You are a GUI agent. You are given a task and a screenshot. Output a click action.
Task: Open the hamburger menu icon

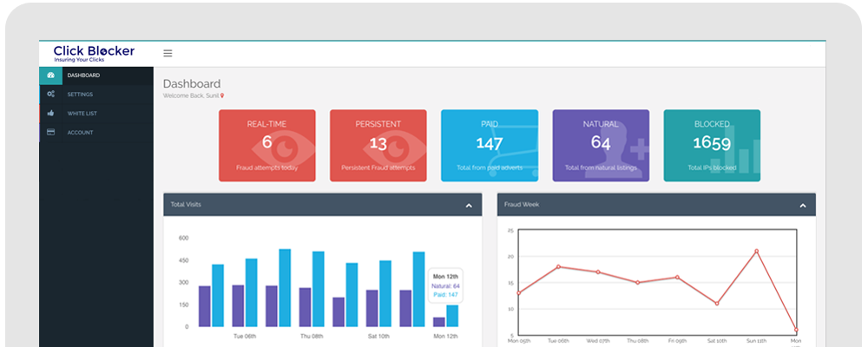click(x=168, y=53)
